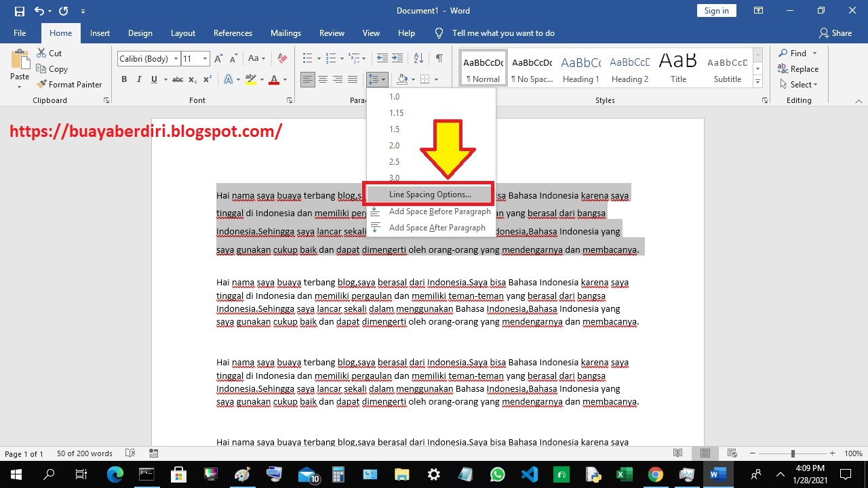This screenshot has width=868, height=488.
Task: Apply the Title style
Action: (678, 68)
